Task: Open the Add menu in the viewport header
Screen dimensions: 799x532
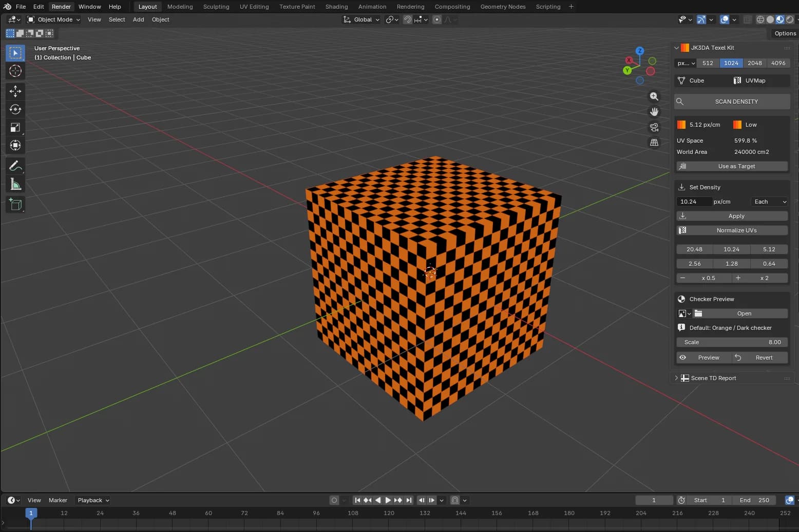Action: (x=139, y=19)
